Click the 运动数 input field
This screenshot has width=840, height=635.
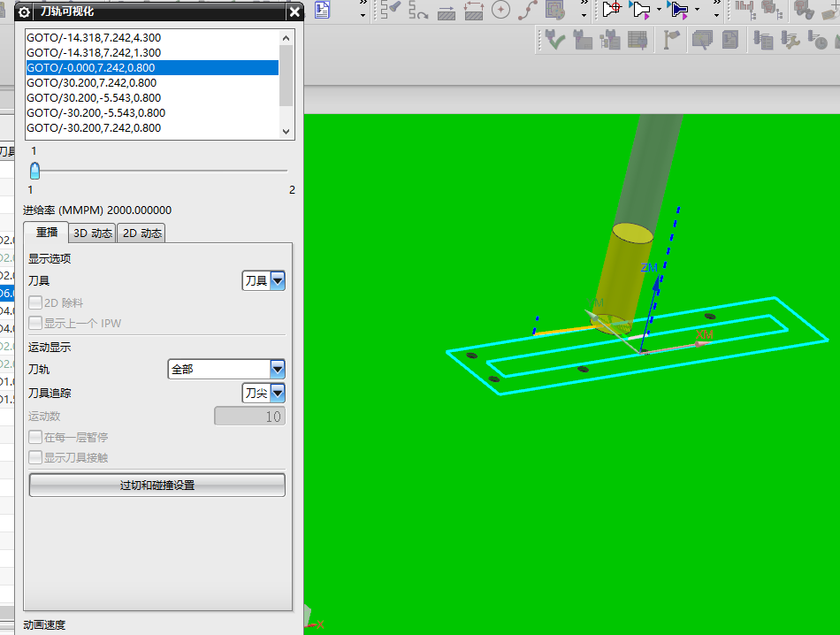249,416
